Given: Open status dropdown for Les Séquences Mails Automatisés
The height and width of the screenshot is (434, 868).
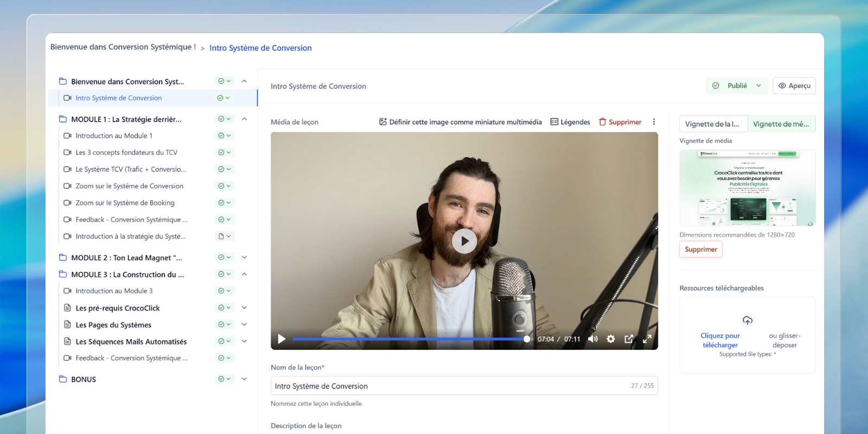Looking at the screenshot, I should click(x=225, y=341).
